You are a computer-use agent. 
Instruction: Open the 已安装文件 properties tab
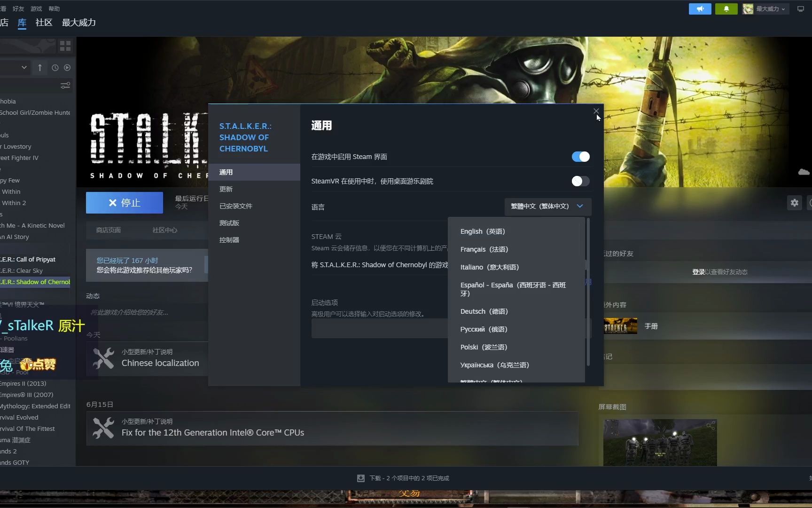(254, 206)
